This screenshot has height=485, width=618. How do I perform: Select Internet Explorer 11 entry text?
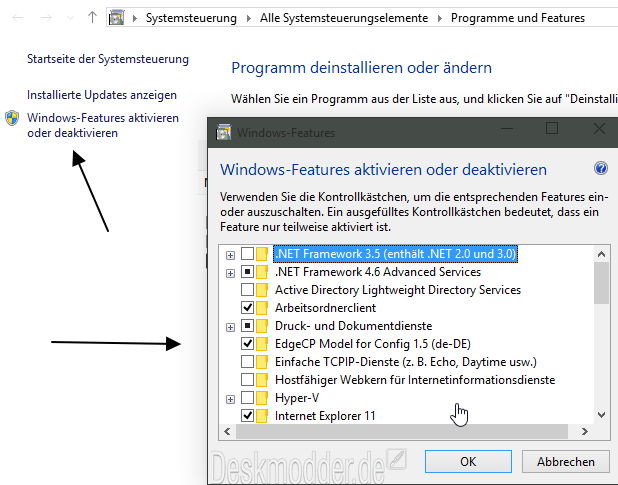(325, 416)
